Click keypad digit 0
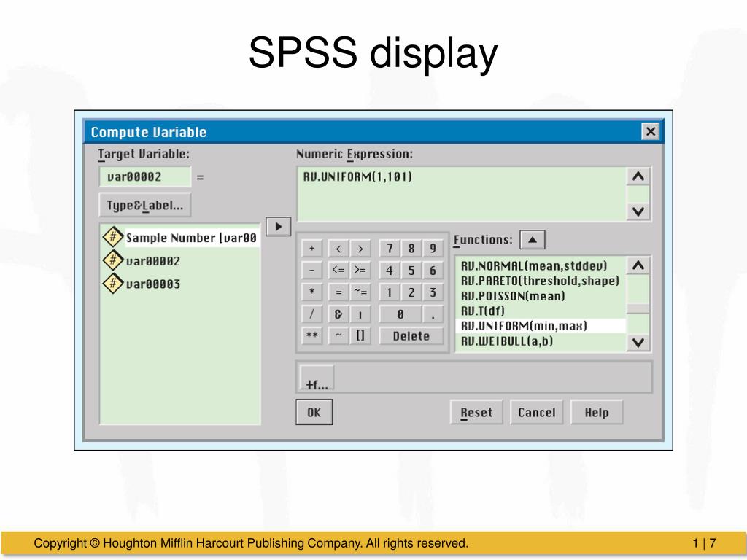The width and height of the screenshot is (747, 560). coord(400,314)
